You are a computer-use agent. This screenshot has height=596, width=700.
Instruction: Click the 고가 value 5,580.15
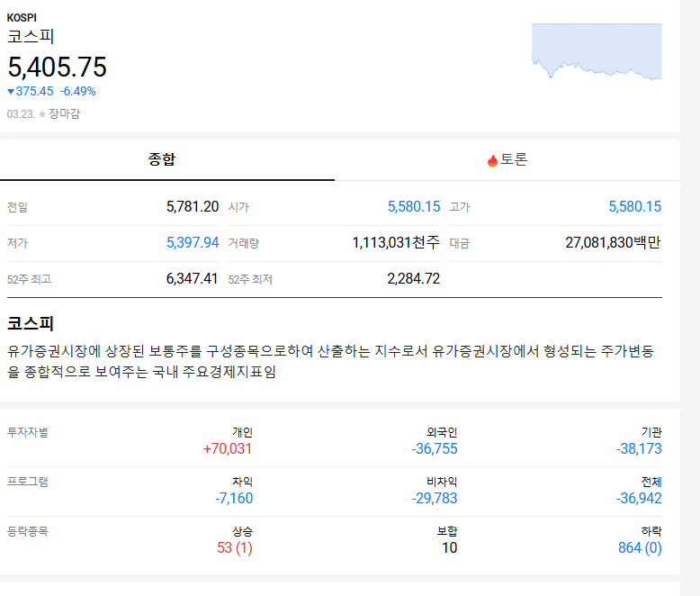pyautogui.click(x=635, y=206)
